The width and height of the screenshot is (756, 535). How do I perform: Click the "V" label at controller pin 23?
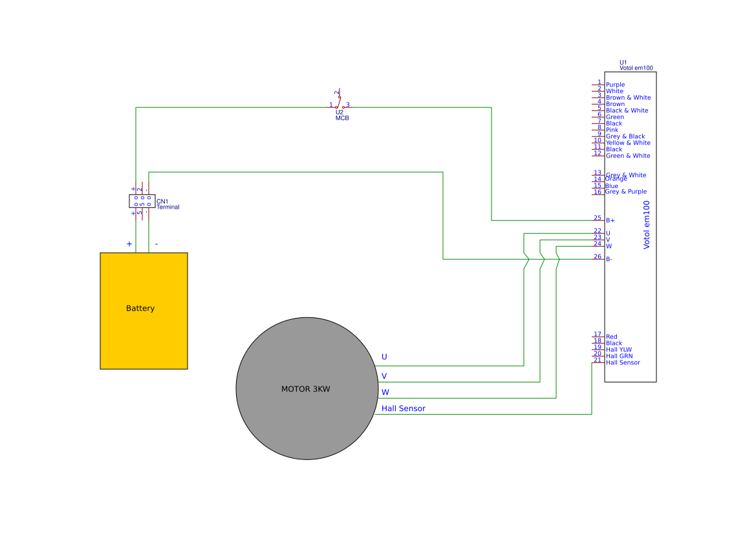point(608,240)
